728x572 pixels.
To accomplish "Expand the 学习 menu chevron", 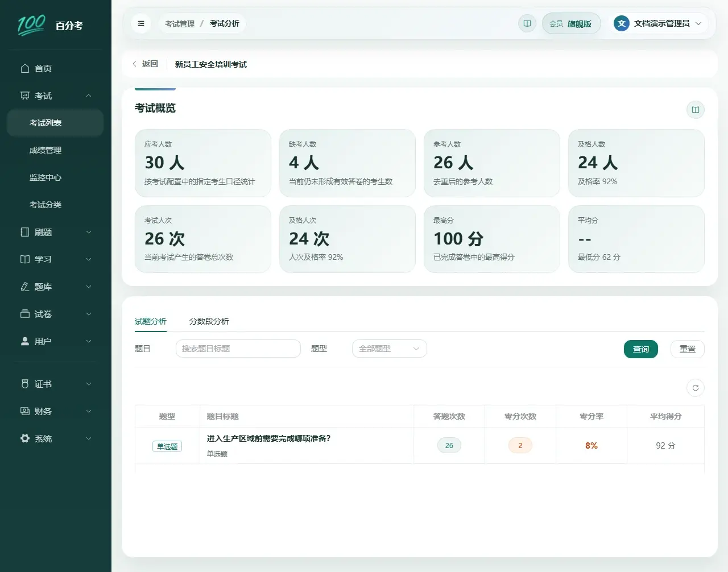I will (89, 259).
